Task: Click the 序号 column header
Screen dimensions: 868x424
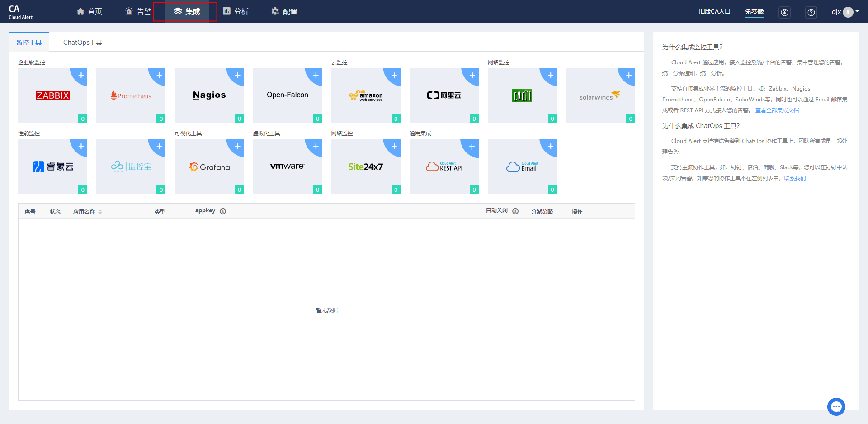Action: [30, 212]
